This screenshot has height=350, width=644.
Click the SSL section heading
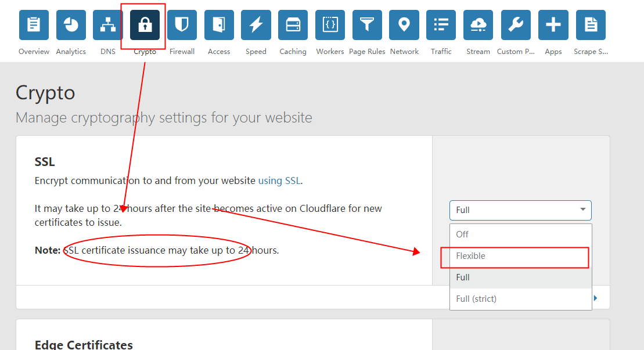[45, 162]
